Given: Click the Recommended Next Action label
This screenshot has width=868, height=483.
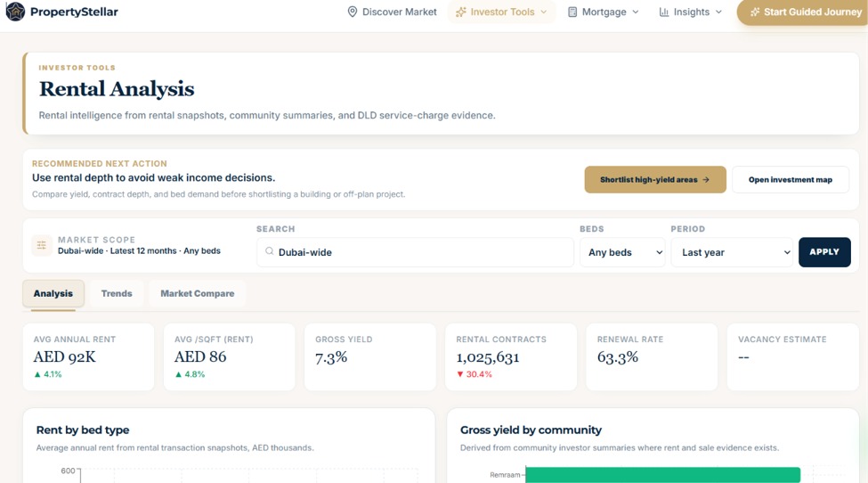Looking at the screenshot, I should (99, 163).
